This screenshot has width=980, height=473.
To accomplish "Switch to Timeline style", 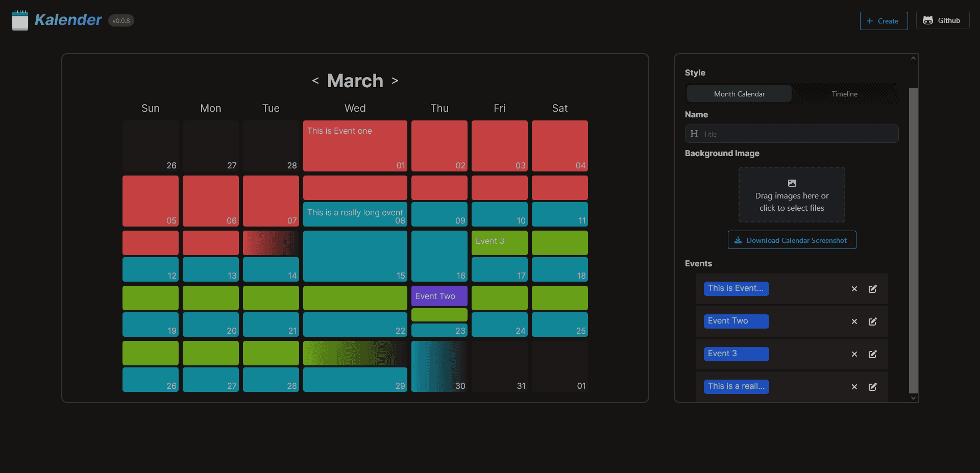I will coord(845,94).
